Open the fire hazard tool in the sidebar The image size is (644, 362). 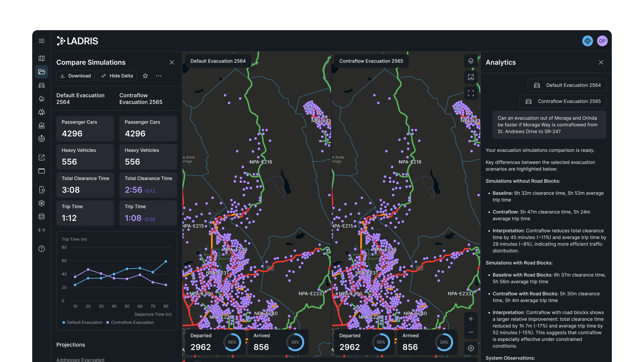tap(42, 98)
